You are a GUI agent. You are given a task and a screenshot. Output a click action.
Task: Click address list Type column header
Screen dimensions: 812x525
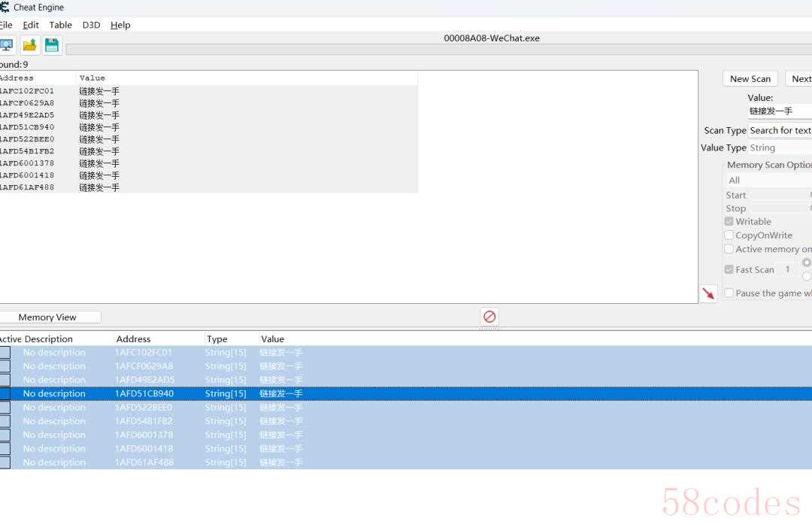[x=217, y=339]
